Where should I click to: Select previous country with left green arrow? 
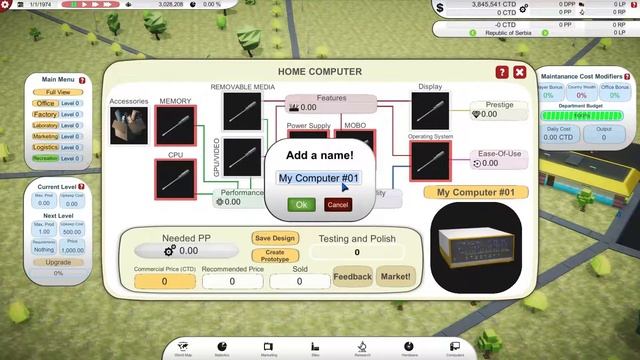(473, 33)
